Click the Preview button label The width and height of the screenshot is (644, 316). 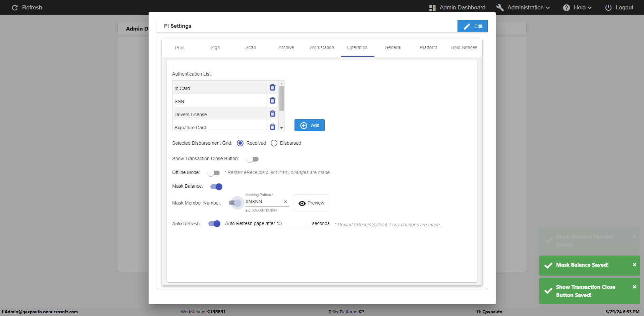tap(316, 203)
